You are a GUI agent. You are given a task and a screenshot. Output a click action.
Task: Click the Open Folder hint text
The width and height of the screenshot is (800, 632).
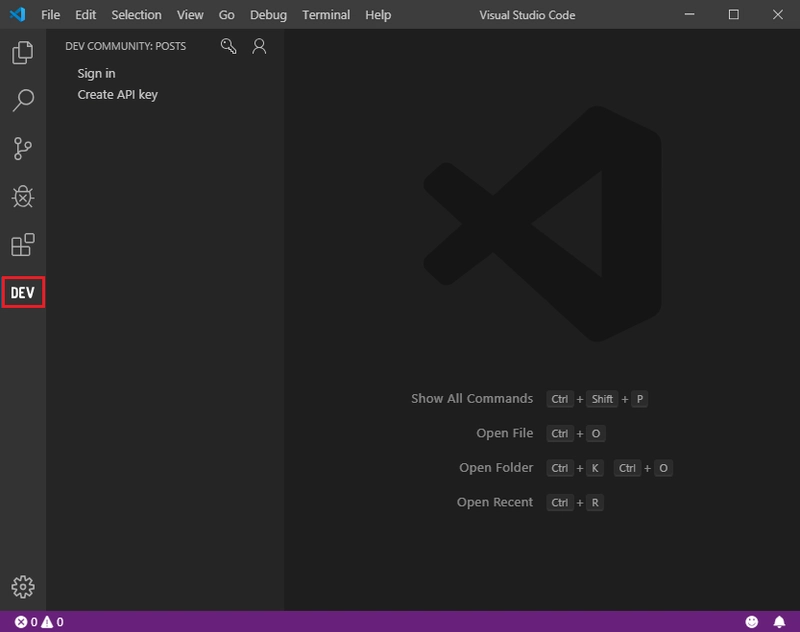click(x=496, y=468)
